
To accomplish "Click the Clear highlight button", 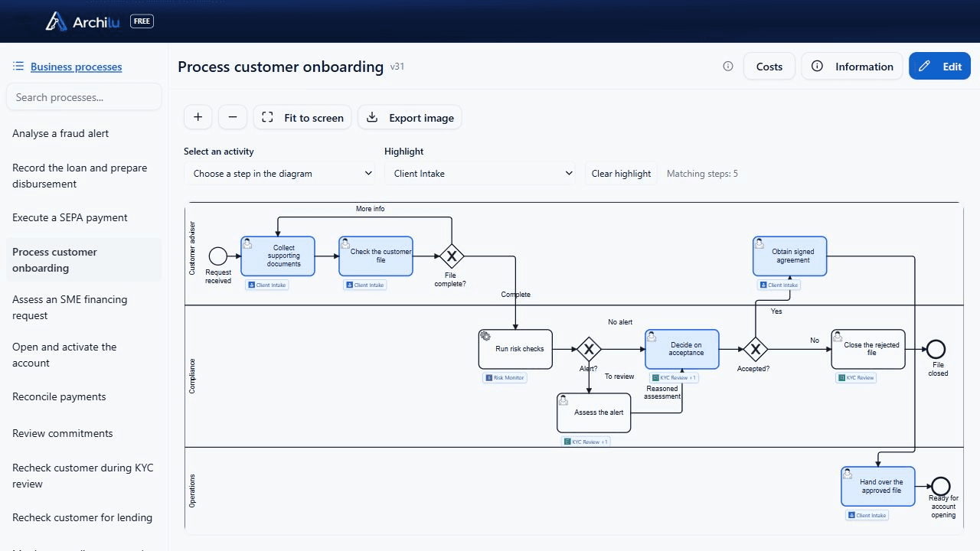I will point(622,174).
